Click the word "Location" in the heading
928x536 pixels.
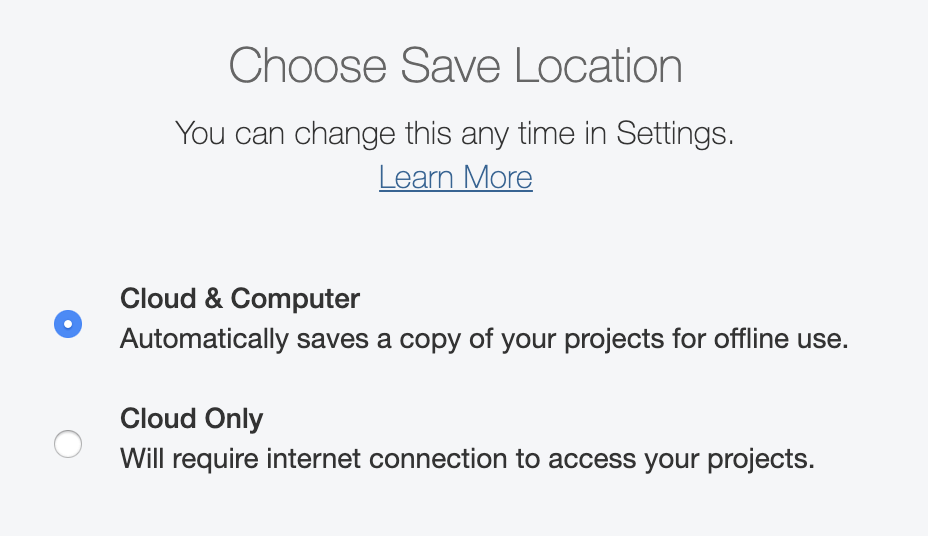598,66
